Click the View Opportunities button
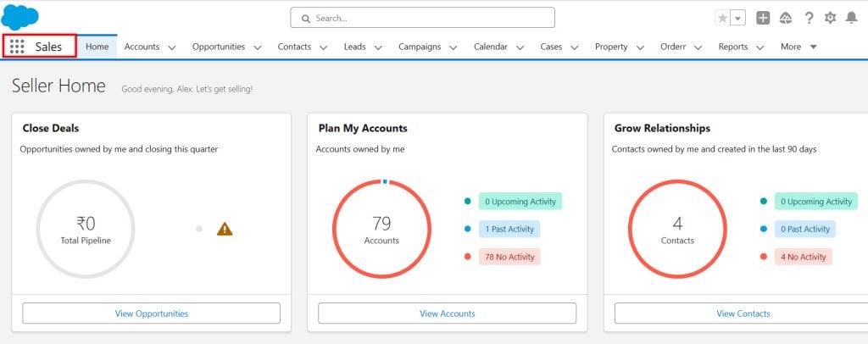The width and height of the screenshot is (868, 344). click(x=151, y=313)
